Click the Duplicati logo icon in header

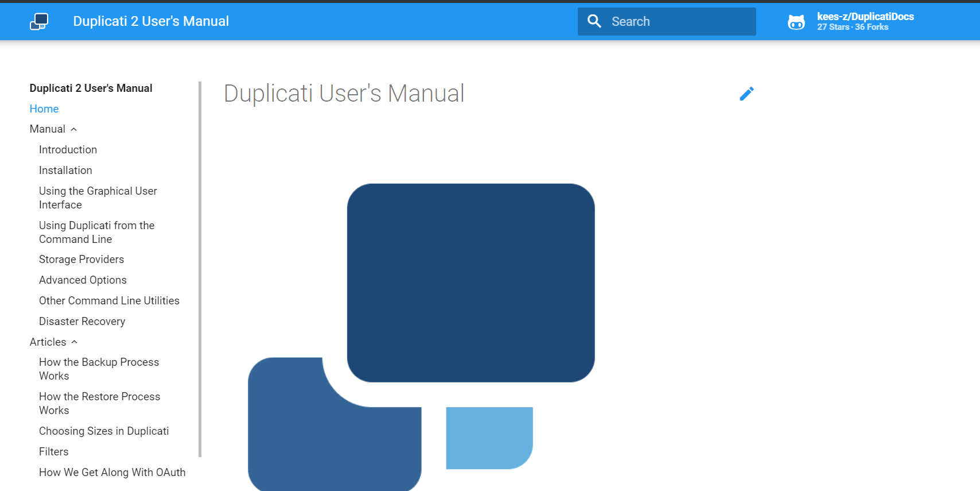(x=39, y=21)
